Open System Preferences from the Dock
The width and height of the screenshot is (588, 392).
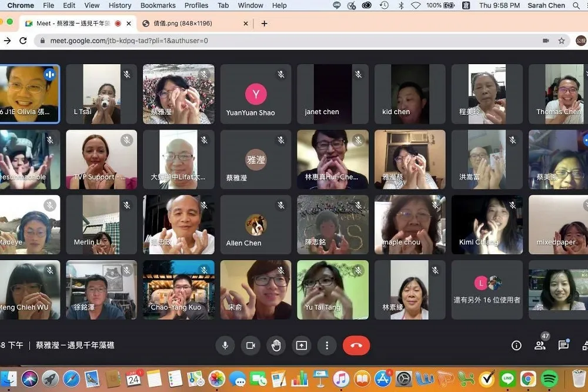[403, 379]
